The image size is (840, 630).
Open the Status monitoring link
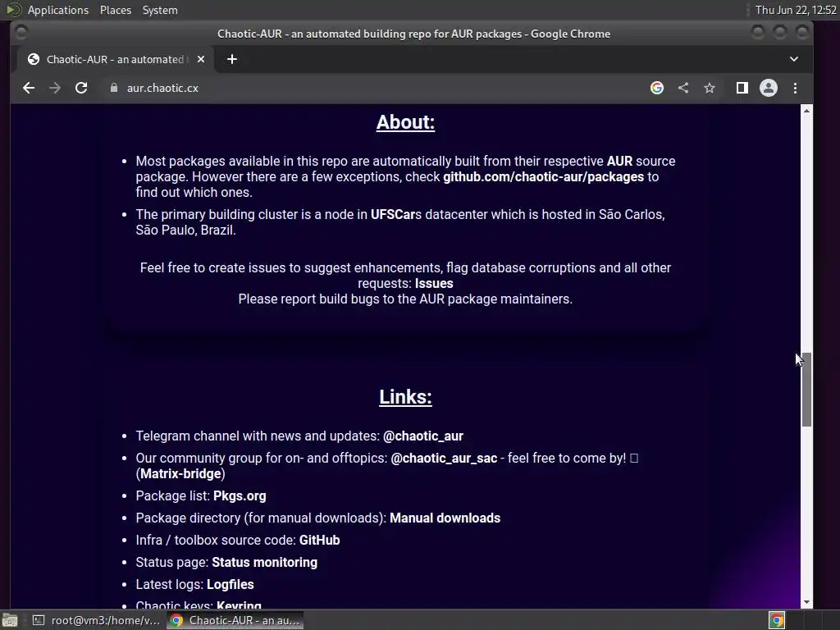(265, 563)
